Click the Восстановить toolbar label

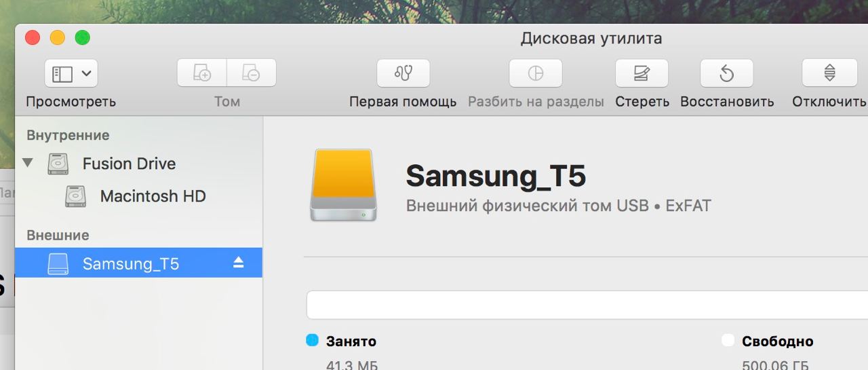(x=727, y=102)
